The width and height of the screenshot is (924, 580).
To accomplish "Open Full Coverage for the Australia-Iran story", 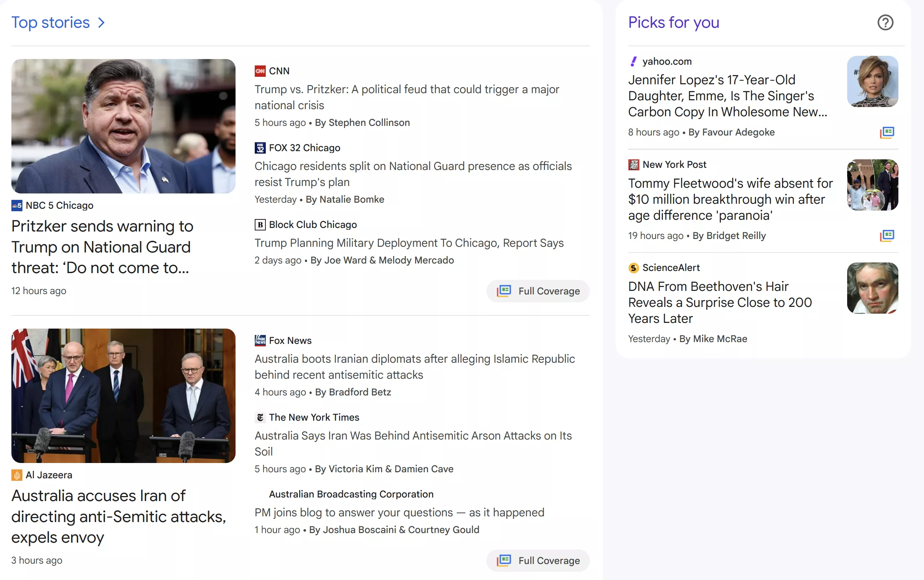I will pyautogui.click(x=538, y=560).
